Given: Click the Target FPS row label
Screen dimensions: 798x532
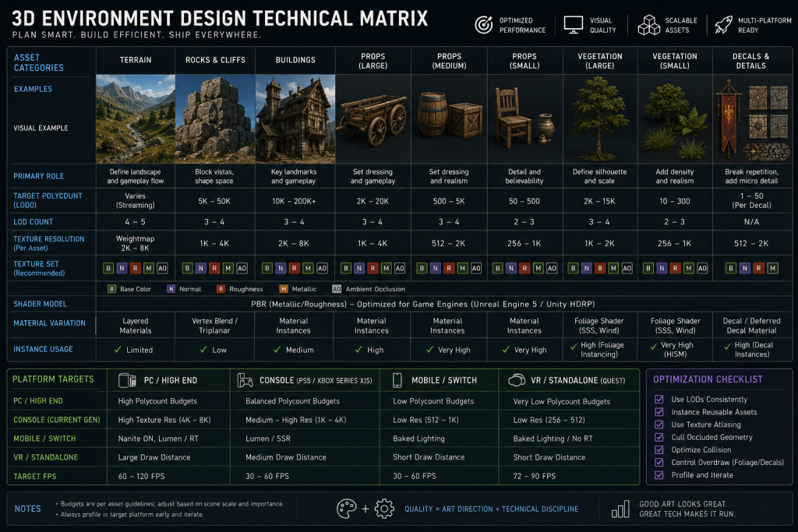Looking at the screenshot, I should pyautogui.click(x=34, y=476).
